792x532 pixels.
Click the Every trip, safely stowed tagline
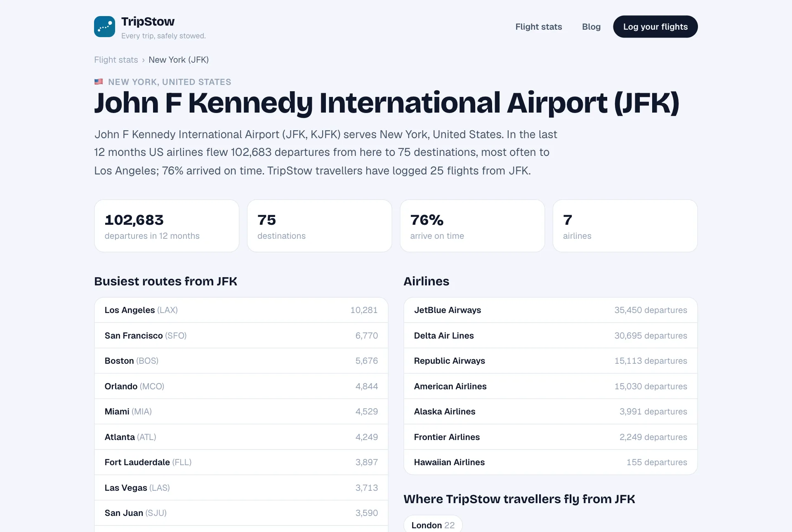pos(163,36)
